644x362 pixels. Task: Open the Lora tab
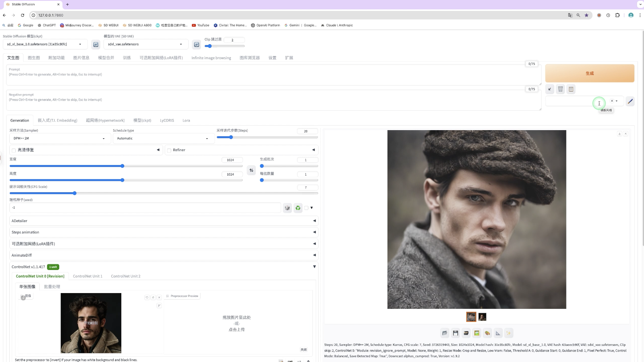[x=186, y=120]
